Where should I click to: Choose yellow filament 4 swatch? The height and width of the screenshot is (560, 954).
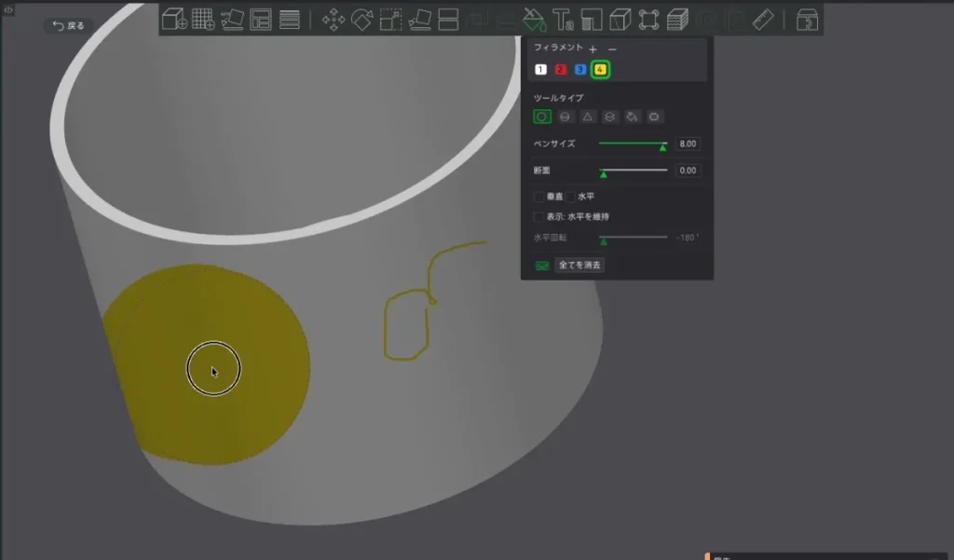click(600, 69)
